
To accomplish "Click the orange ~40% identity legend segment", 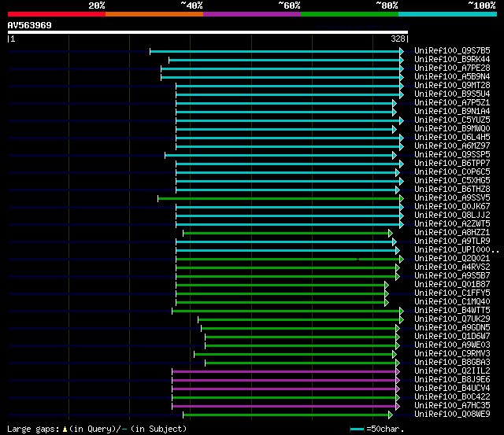I will coord(154,14).
